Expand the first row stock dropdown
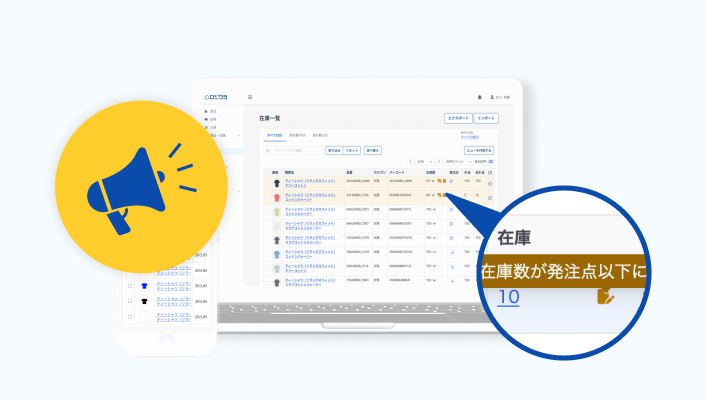The height and width of the screenshot is (400, 706). (x=432, y=182)
